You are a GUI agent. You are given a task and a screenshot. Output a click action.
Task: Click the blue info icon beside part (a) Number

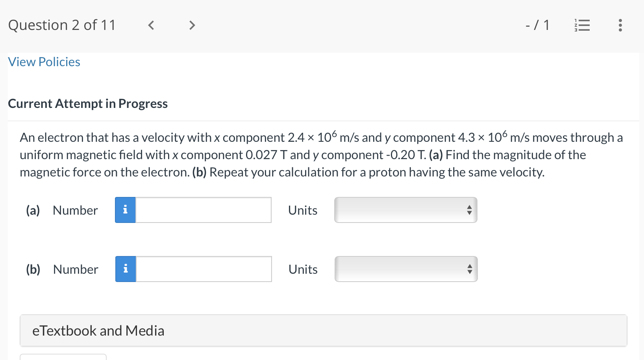(x=125, y=210)
